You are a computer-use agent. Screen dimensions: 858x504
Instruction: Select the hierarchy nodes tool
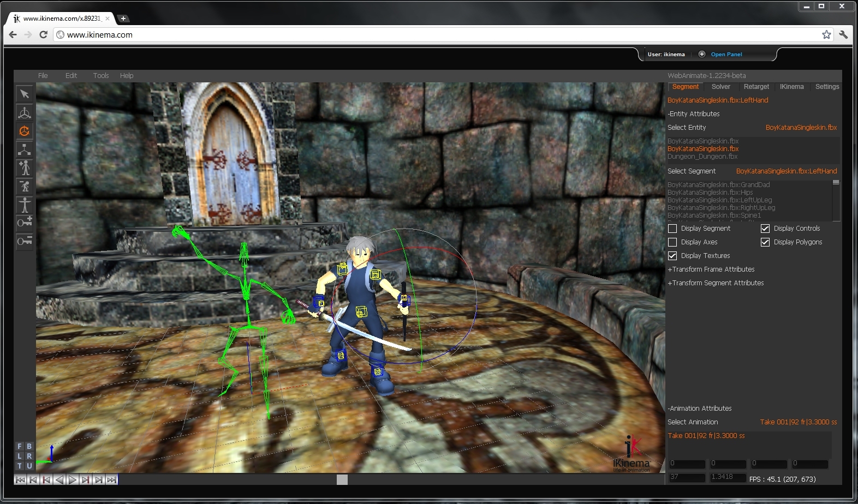pos(24,149)
